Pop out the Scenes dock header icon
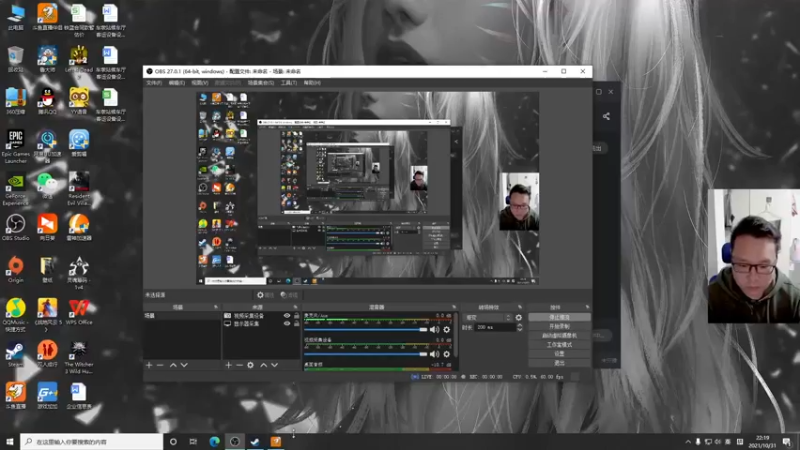800x450 pixels. pyautogui.click(x=216, y=307)
